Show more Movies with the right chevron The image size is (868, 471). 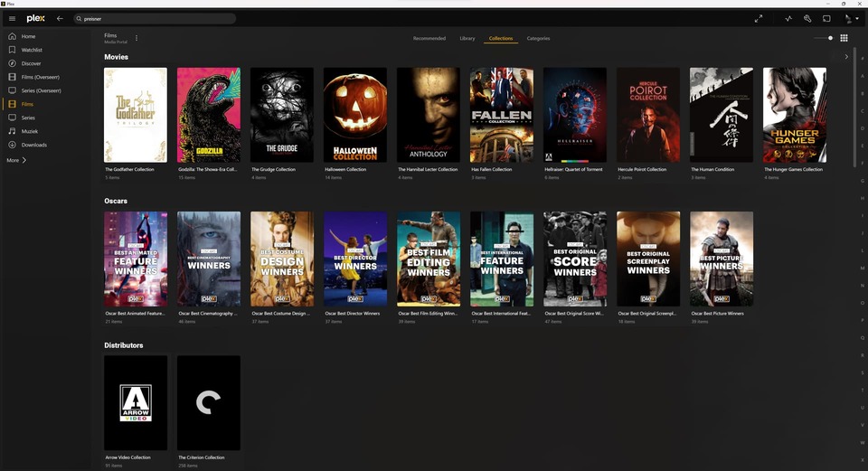846,56
